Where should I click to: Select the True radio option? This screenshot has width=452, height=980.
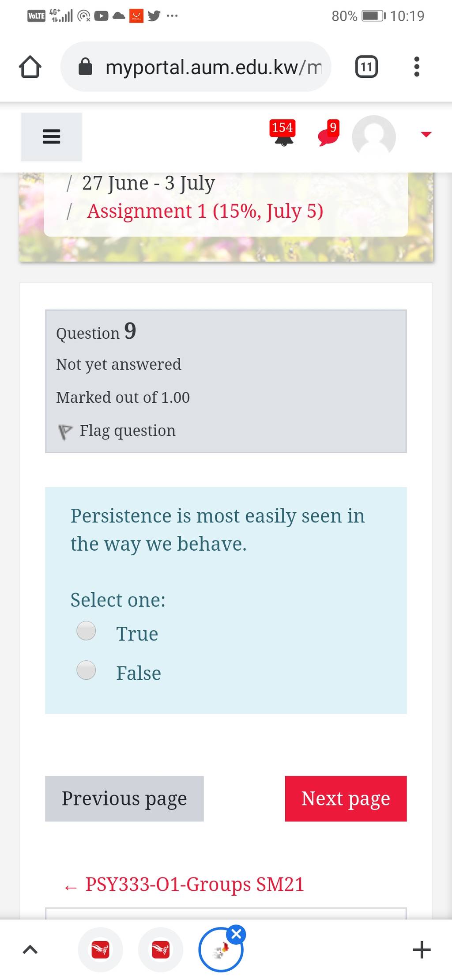(86, 631)
